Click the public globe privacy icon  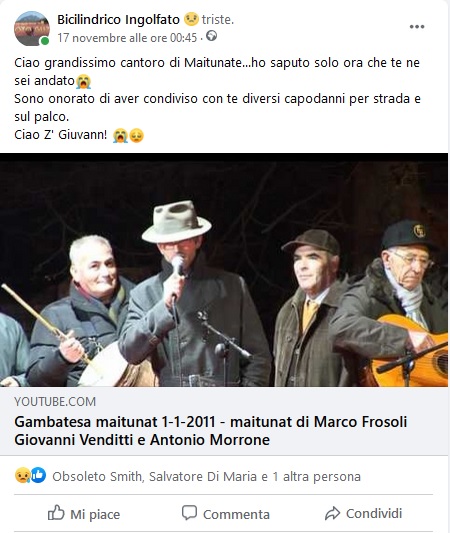coord(211,36)
